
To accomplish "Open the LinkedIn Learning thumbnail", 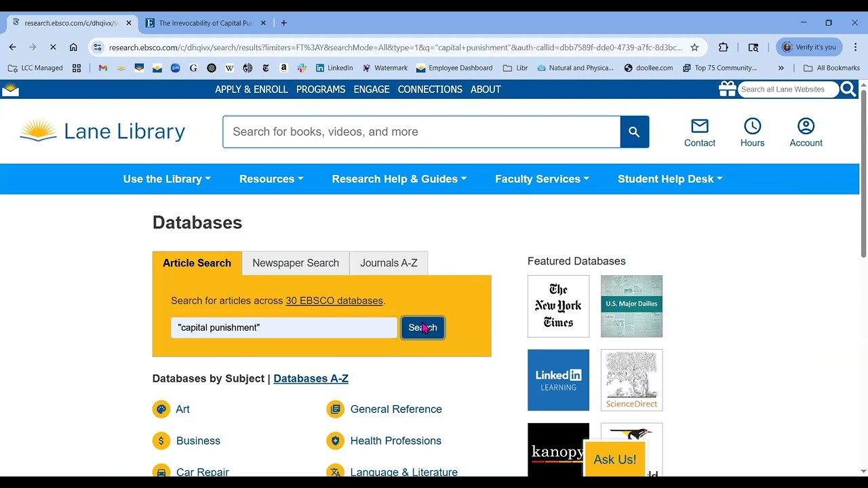I will [559, 380].
